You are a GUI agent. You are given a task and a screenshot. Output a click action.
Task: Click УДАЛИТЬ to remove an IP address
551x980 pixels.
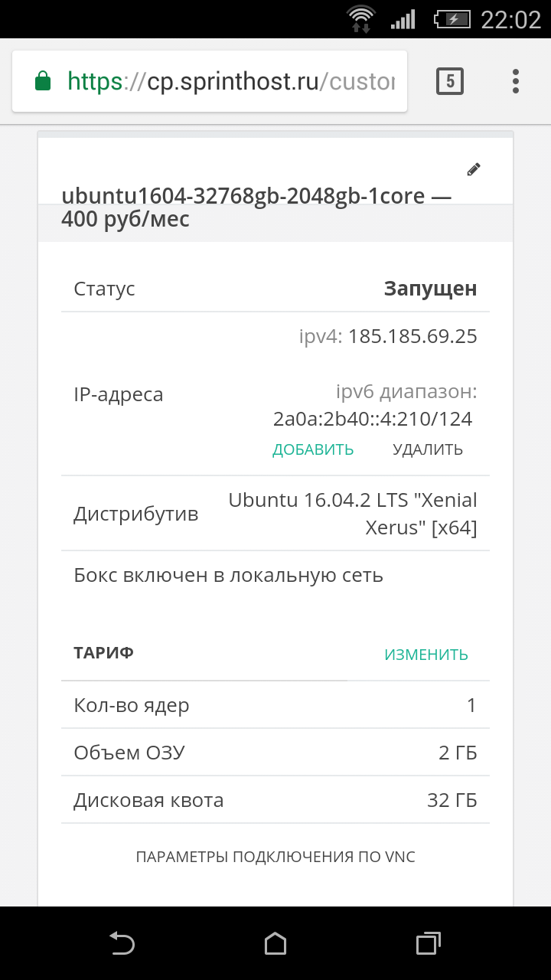(x=428, y=449)
